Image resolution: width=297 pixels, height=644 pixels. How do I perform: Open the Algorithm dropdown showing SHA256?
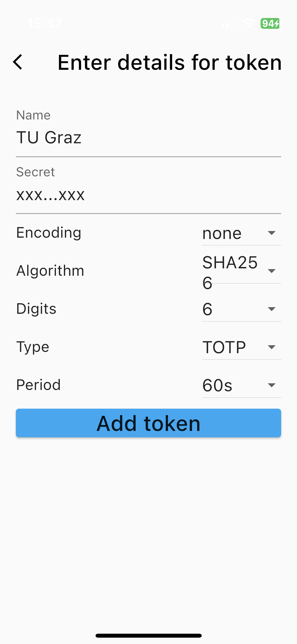(x=241, y=271)
